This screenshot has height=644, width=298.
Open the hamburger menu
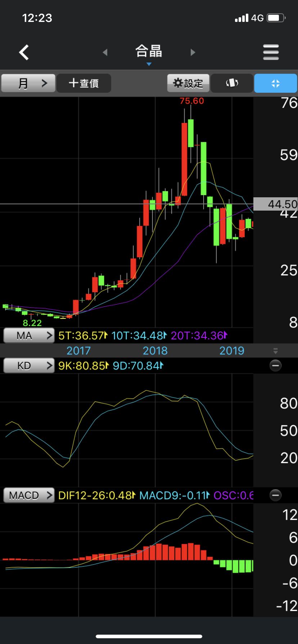[271, 52]
